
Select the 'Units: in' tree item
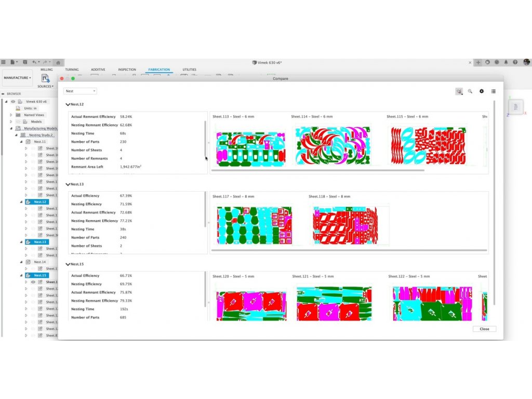click(x=30, y=108)
